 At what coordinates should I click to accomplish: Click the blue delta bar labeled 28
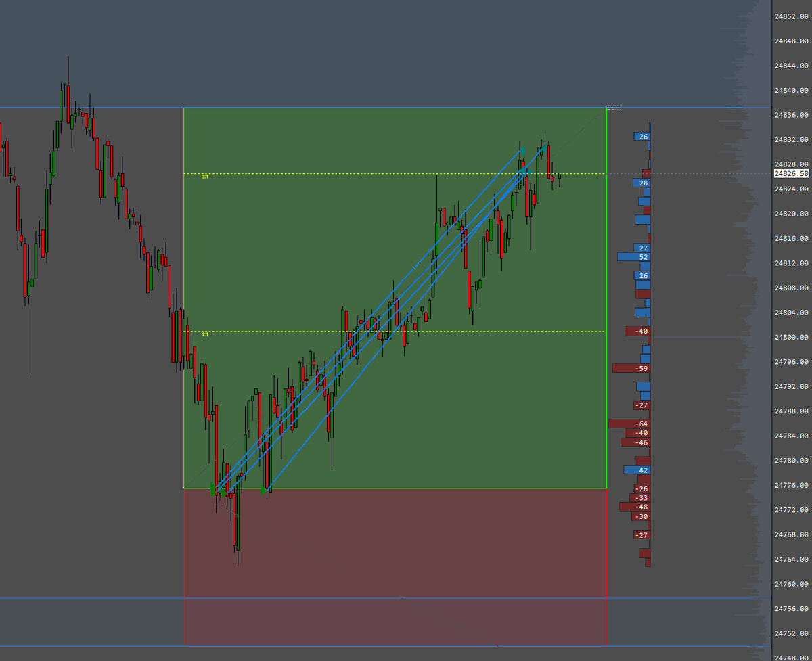642,183
